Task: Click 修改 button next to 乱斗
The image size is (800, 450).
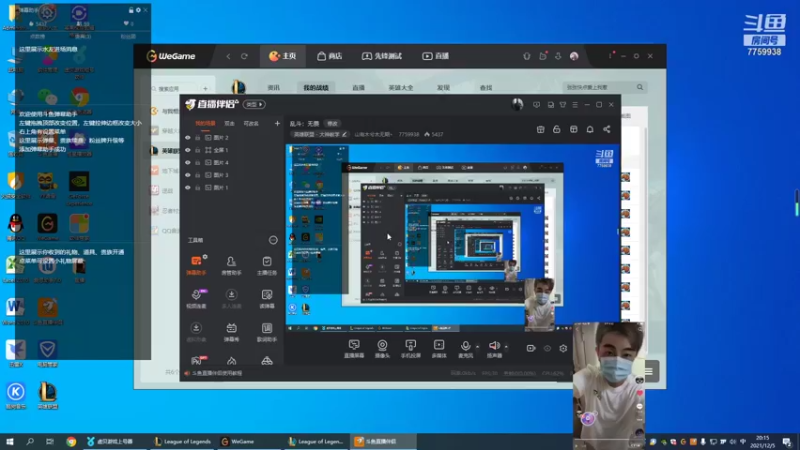Action: [x=333, y=123]
